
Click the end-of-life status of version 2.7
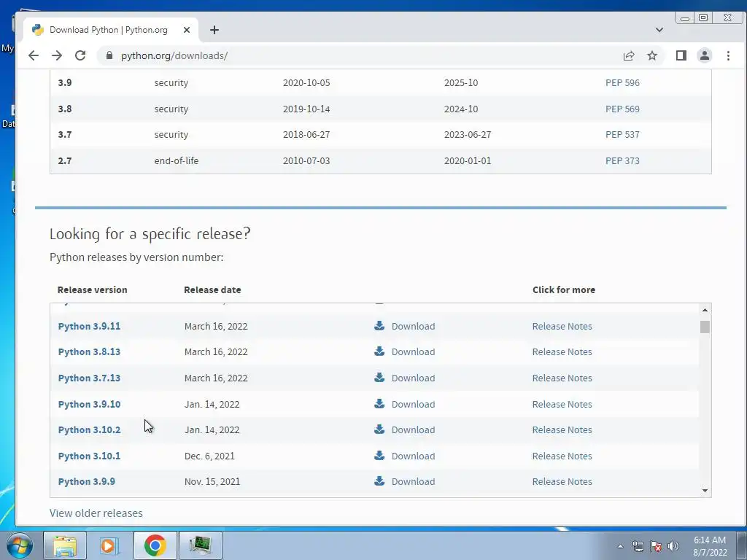click(x=177, y=161)
